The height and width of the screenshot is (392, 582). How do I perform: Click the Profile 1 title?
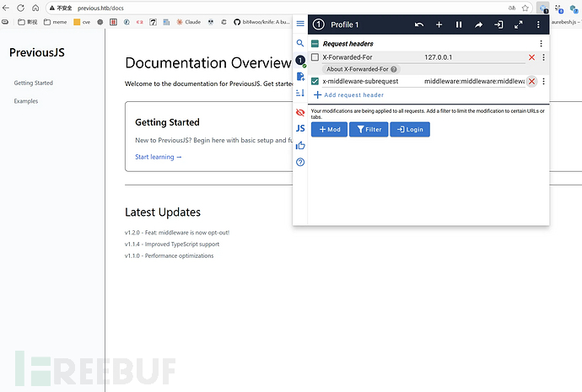click(344, 24)
